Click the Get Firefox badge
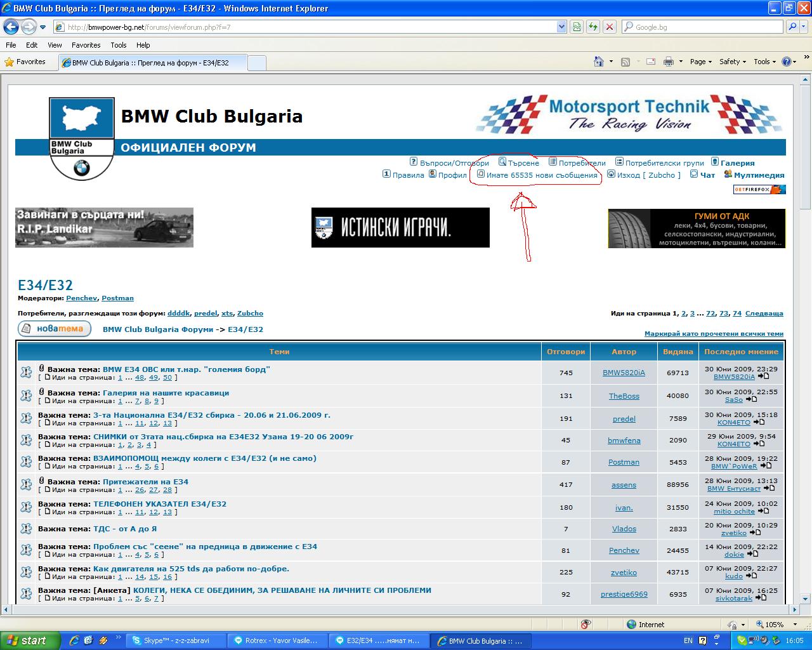Viewport: 812px width, 650px height. pyautogui.click(x=759, y=189)
